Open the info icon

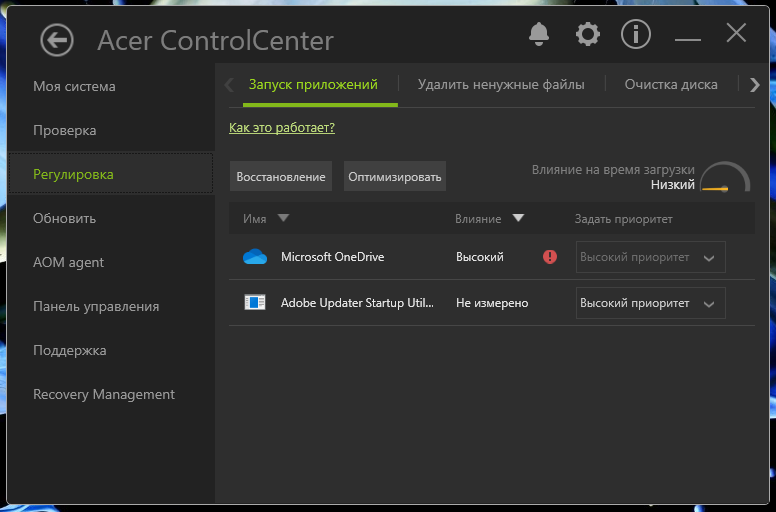coord(636,34)
